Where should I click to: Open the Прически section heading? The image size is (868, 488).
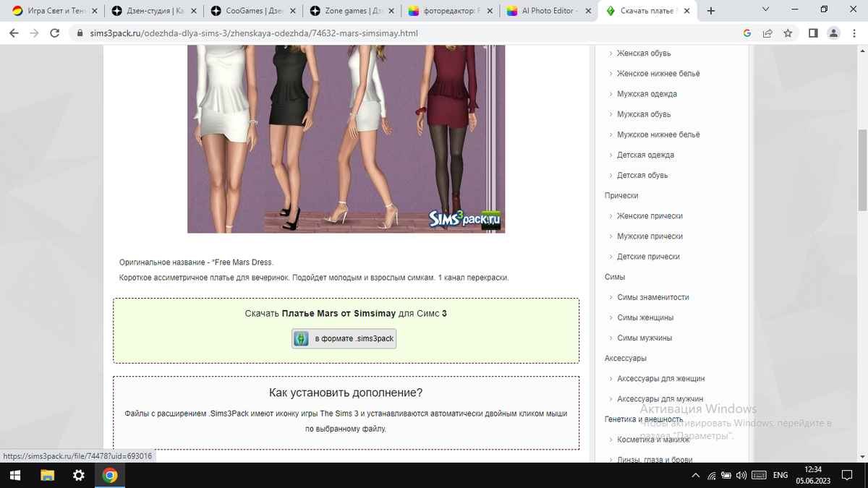click(621, 196)
